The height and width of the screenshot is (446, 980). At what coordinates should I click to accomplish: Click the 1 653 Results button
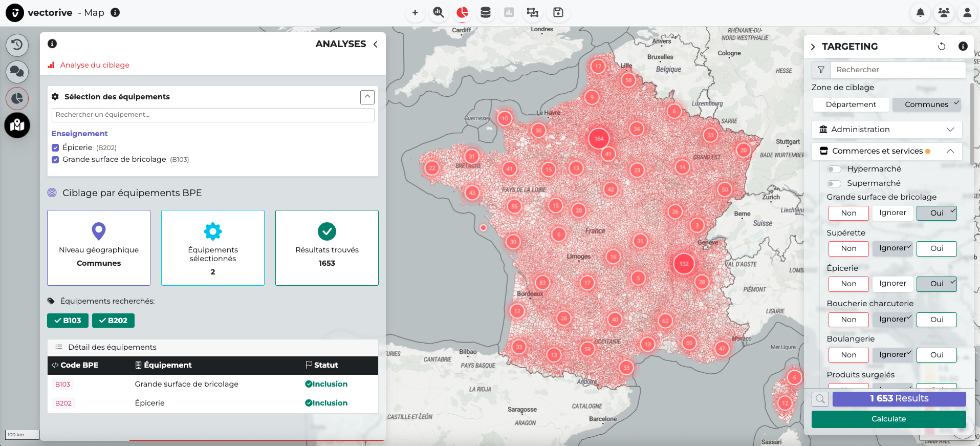899,399
